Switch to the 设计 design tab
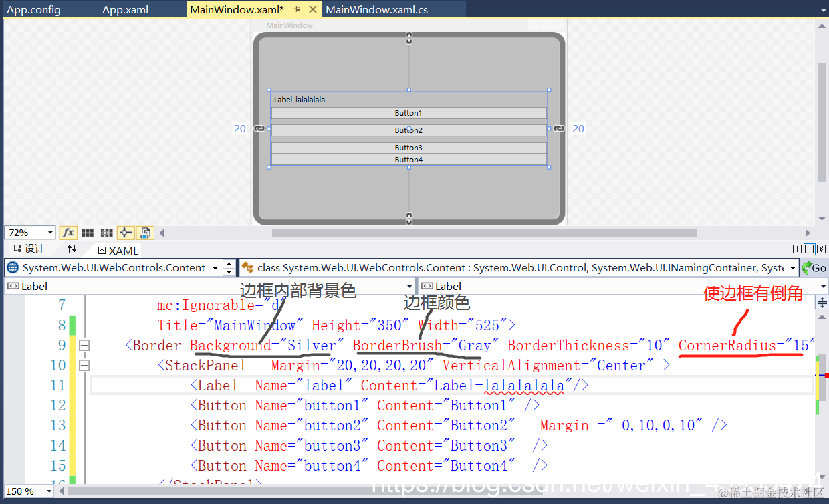Viewport: 829px width, 504px height. 29,249
